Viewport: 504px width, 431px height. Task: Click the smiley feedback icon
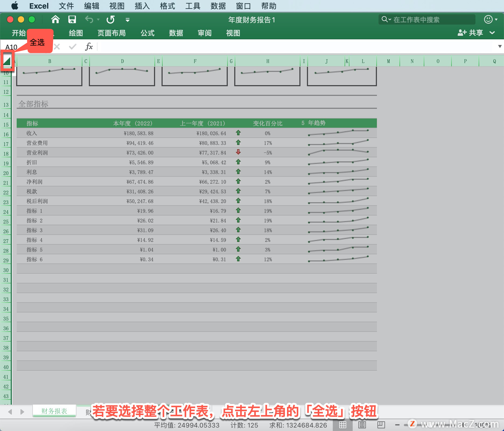pos(488,19)
